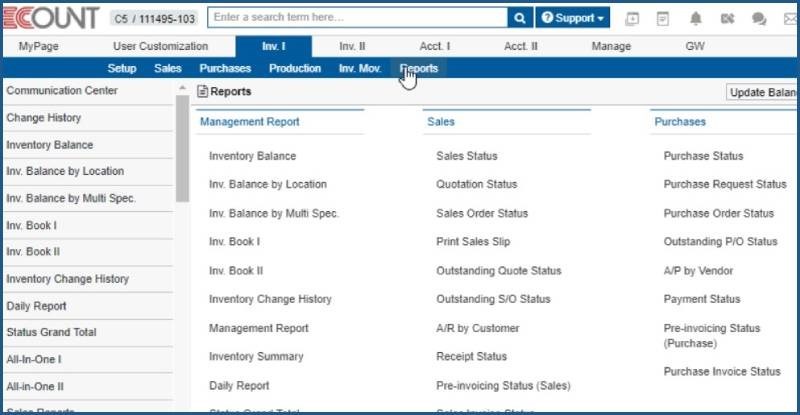Image resolution: width=800 pixels, height=415 pixels.
Task: Open A/P by Vendor report
Action: tap(698, 271)
